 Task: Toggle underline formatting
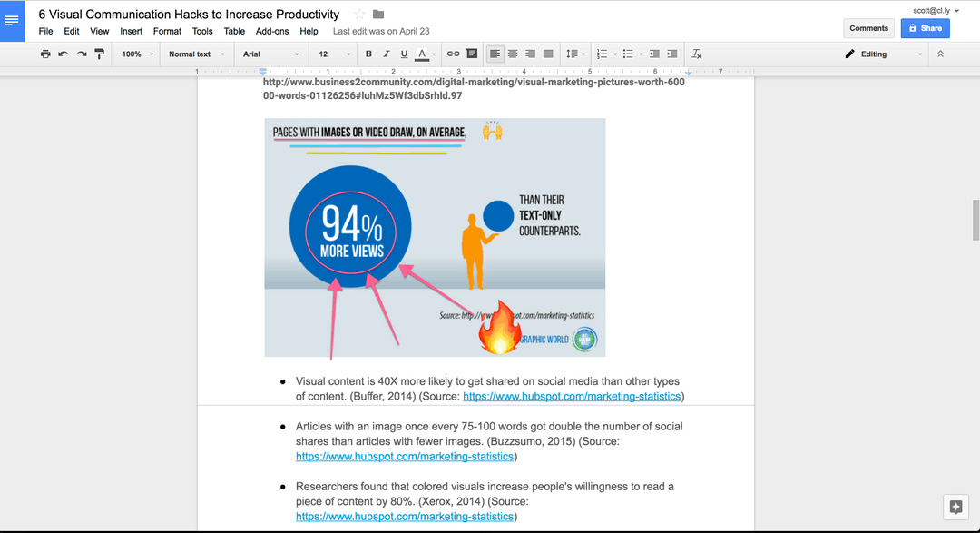click(x=404, y=54)
